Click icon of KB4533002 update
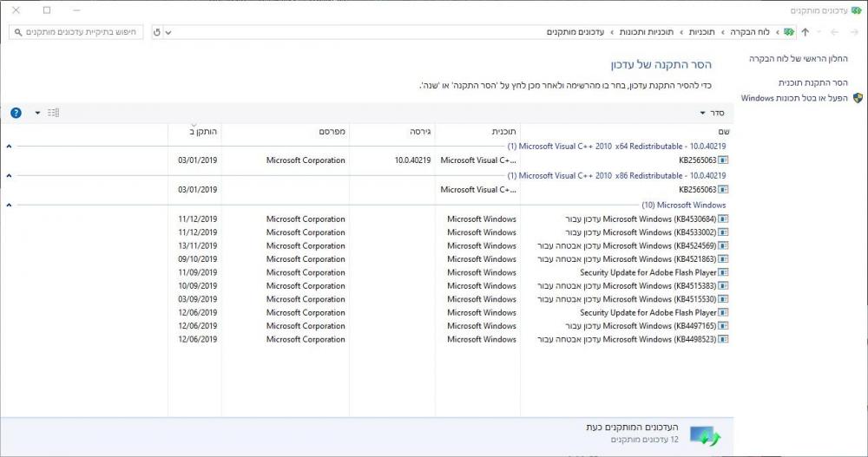The image size is (868, 457). coord(723,232)
